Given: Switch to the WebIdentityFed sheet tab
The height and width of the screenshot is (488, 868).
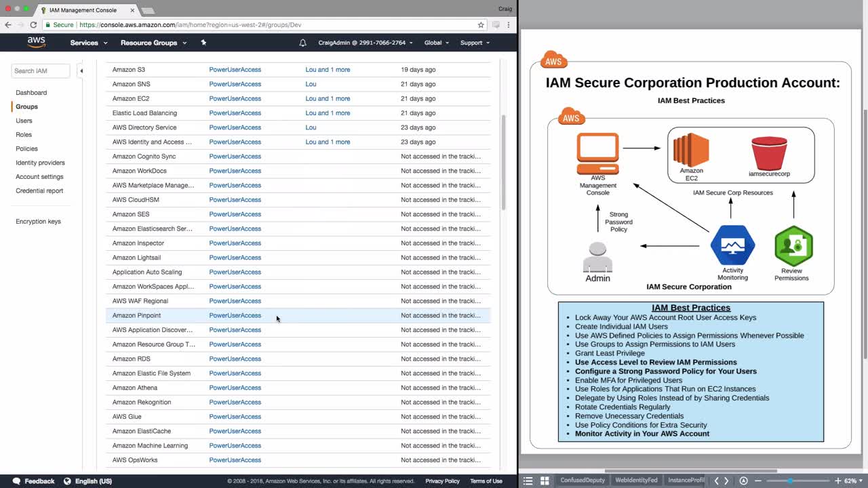Looking at the screenshot, I should pyautogui.click(x=636, y=481).
